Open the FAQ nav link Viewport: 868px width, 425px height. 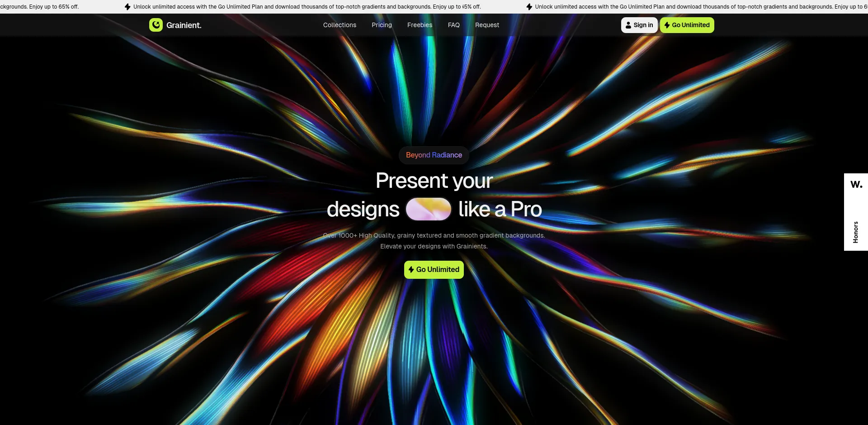pyautogui.click(x=454, y=25)
